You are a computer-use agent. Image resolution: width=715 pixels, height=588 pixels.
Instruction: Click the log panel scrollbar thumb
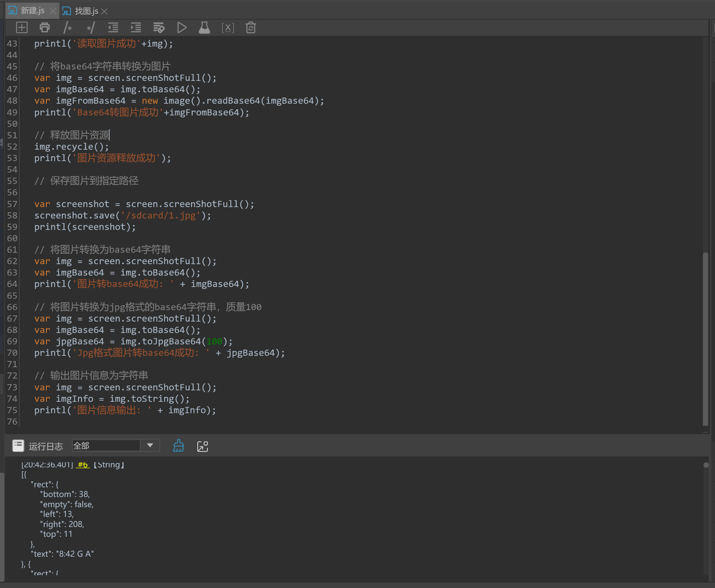point(706,465)
